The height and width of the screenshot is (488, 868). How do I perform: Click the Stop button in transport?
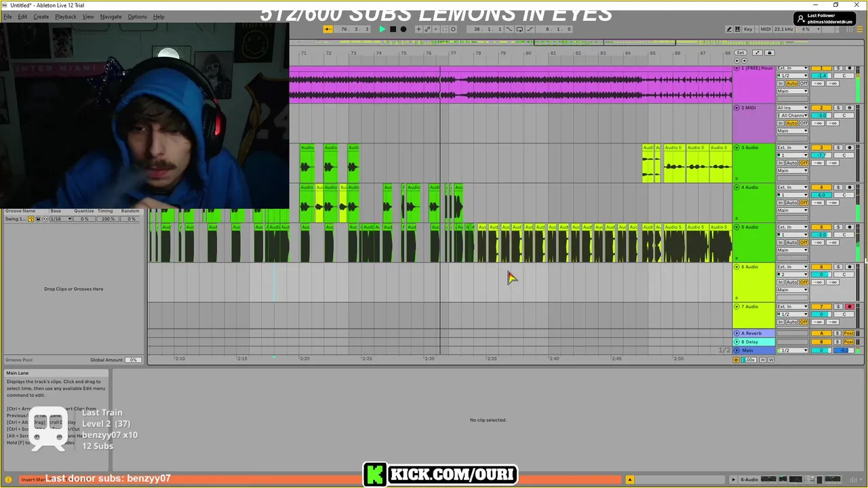393,29
